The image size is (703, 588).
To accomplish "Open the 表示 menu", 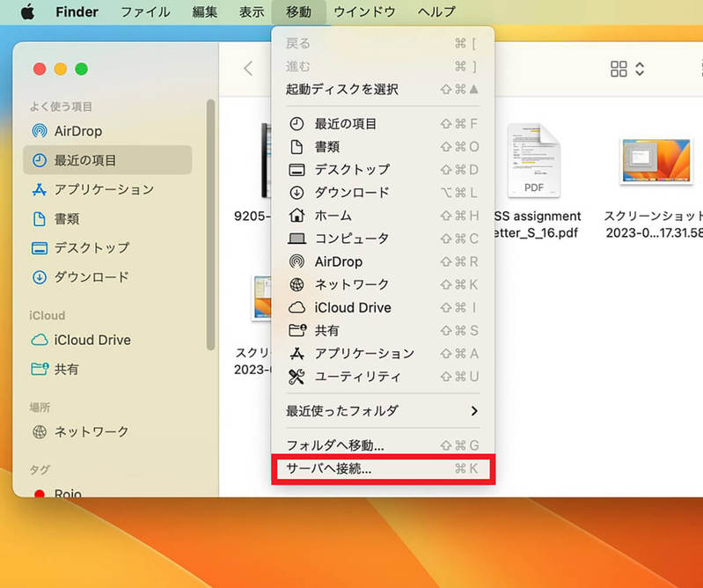I will (252, 11).
